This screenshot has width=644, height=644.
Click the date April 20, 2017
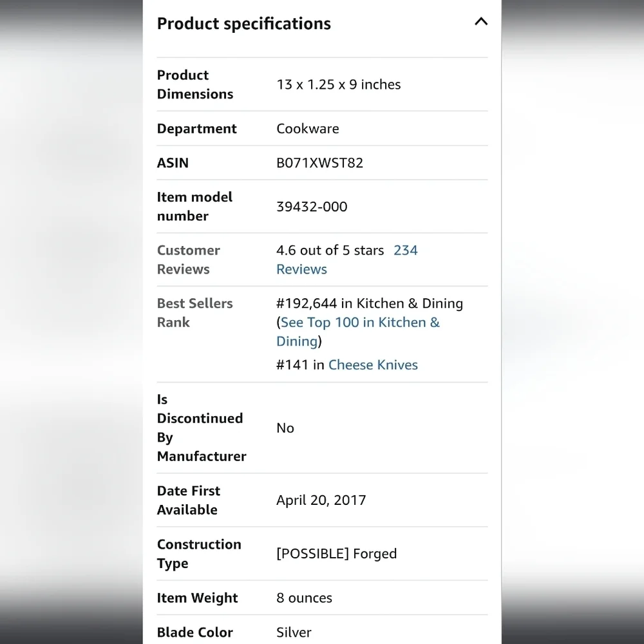tap(321, 500)
